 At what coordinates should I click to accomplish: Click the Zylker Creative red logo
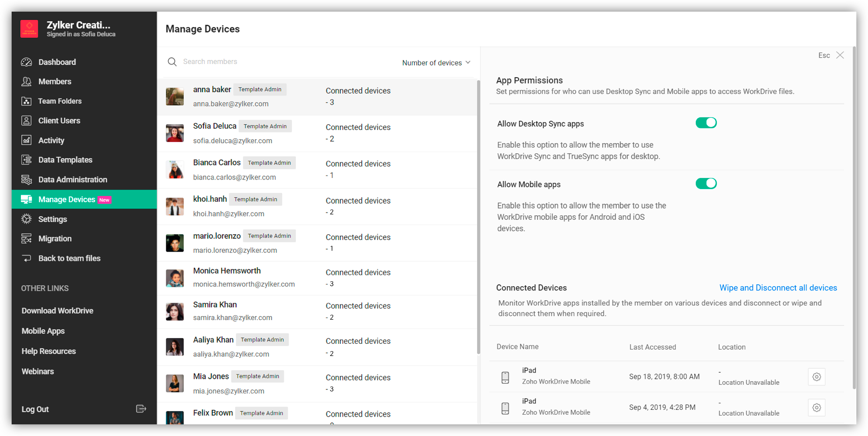(29, 29)
